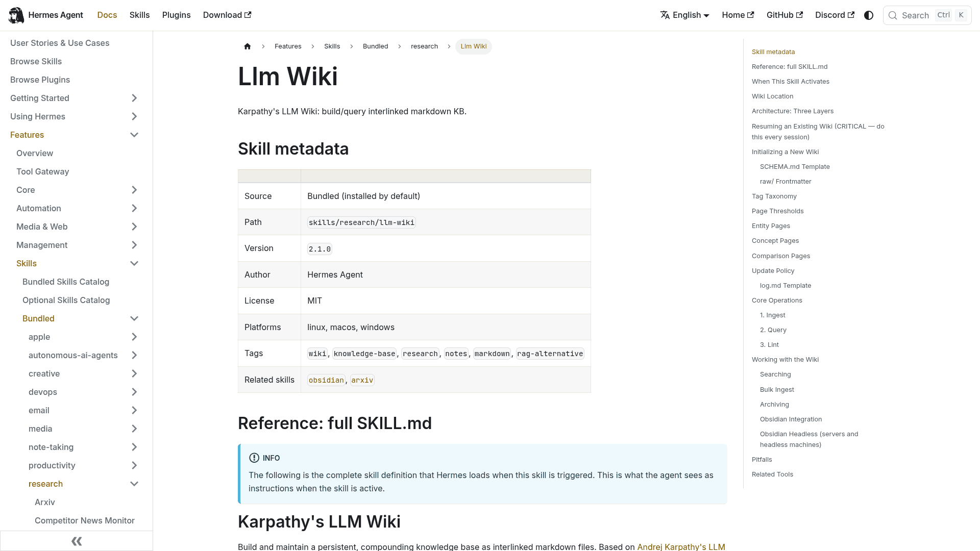Click research breadcrumb link
This screenshot has width=980, height=551.
424,46
